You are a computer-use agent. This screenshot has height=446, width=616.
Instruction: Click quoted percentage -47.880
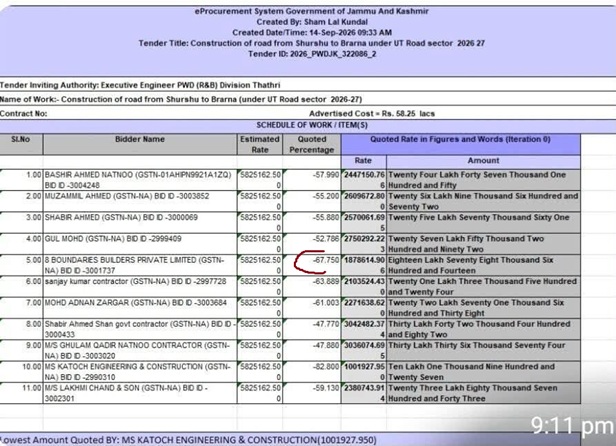312,350
